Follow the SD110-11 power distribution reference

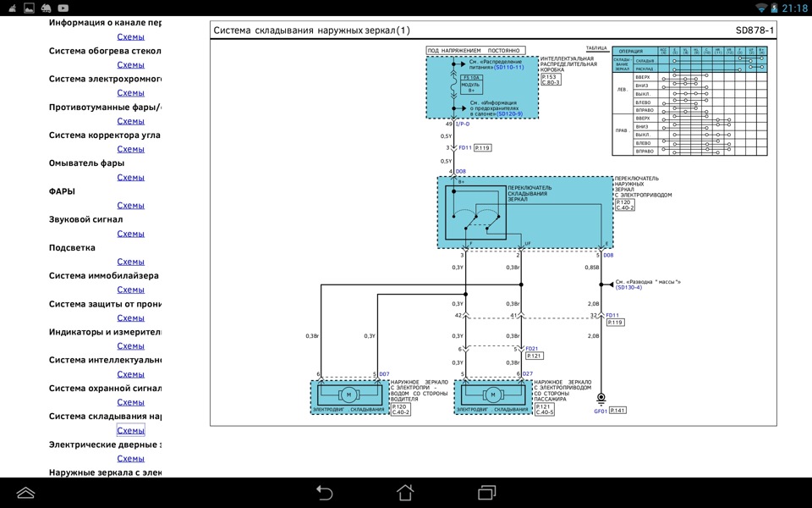508,68
